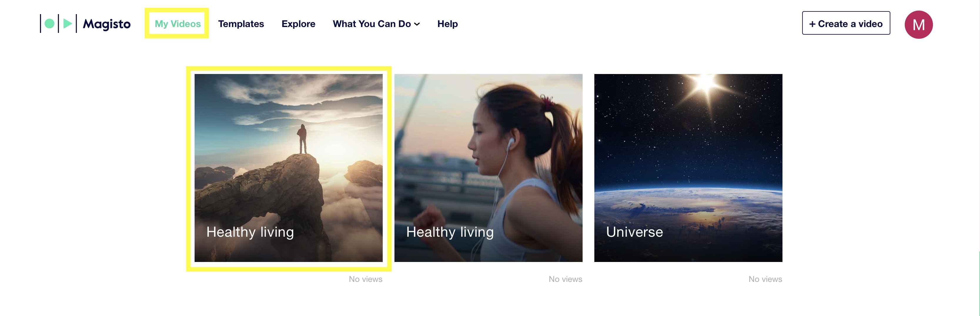Click the Magisto logo icon
Viewport: 980px width, 316px height.
58,23
